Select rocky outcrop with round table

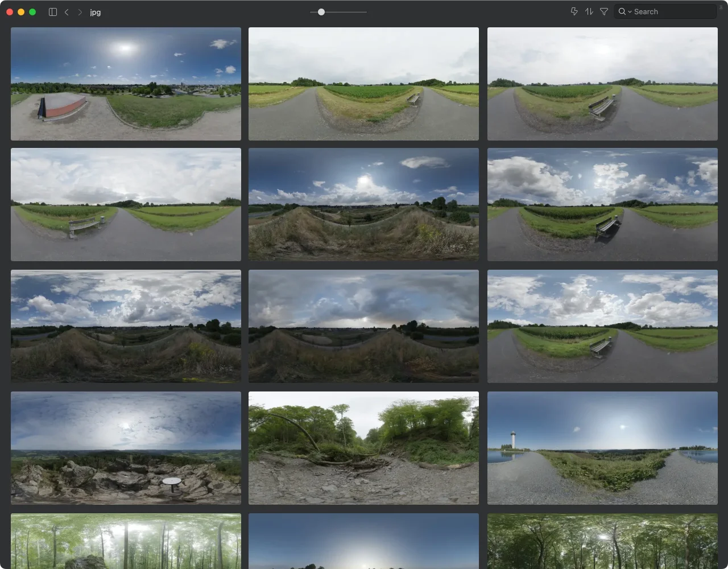click(126, 448)
